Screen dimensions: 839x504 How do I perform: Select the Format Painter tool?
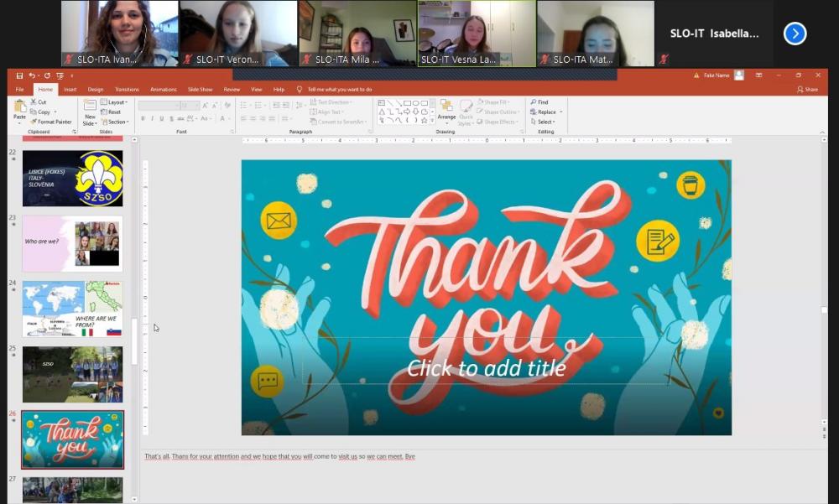(x=51, y=122)
